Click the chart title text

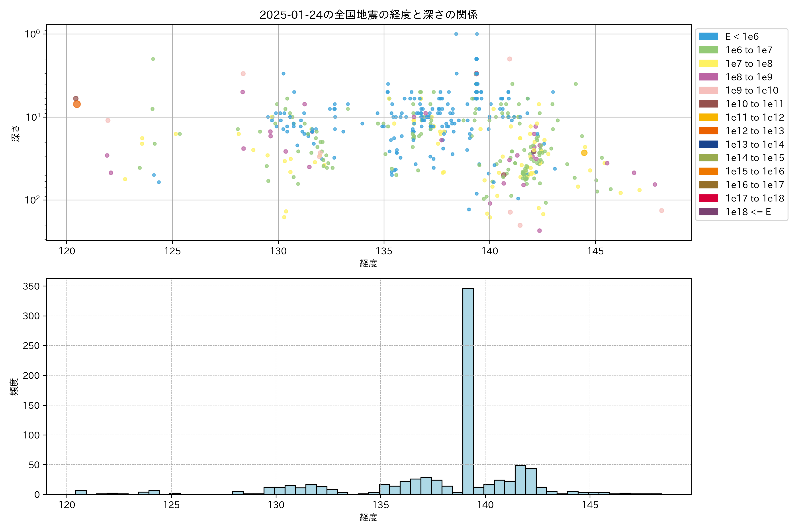368,15
